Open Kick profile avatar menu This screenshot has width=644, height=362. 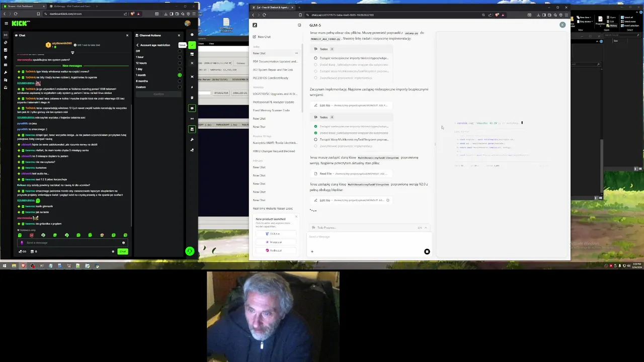188,23
